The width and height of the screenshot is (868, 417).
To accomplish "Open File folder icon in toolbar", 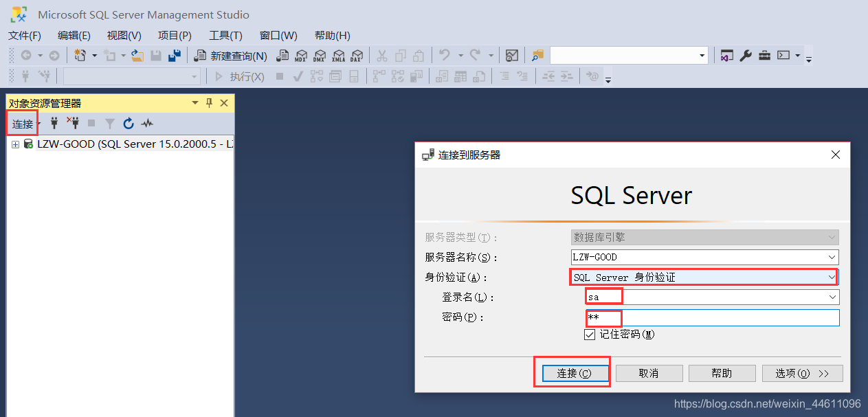I will [x=137, y=56].
